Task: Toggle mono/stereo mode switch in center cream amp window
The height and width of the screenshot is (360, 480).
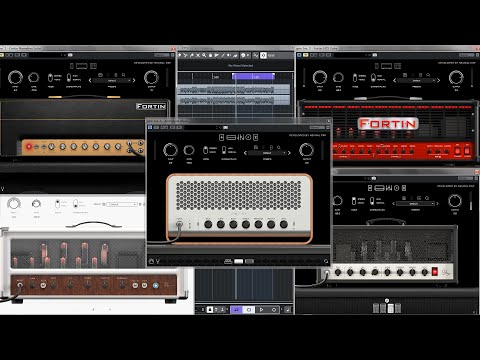Action: [x=206, y=150]
